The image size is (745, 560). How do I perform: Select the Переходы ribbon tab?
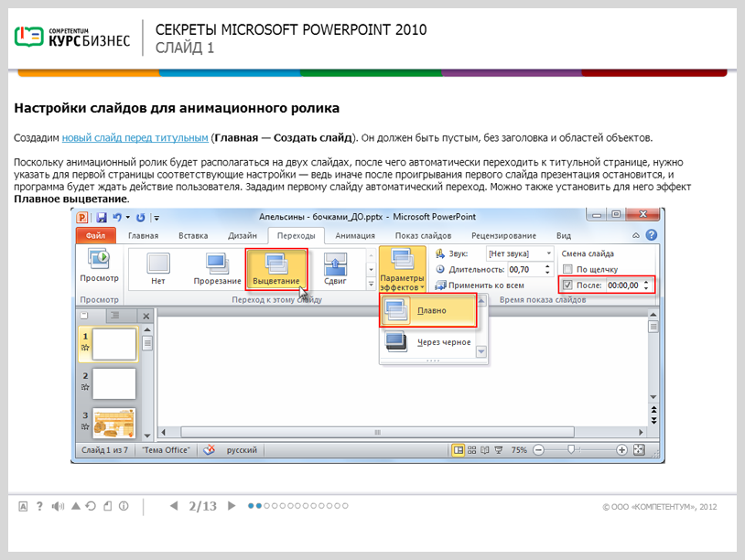click(x=296, y=235)
